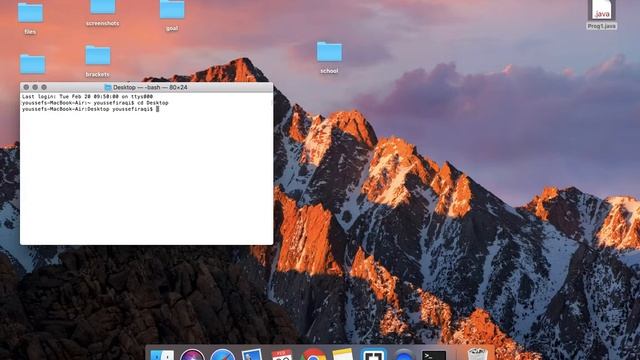Zoom the Terminal window with third button
The height and width of the screenshot is (360, 640).
(44, 87)
